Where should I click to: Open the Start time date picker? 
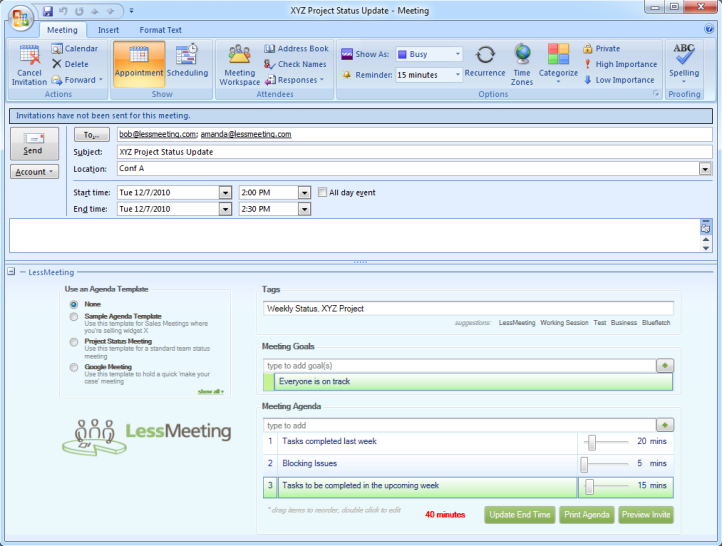225,192
